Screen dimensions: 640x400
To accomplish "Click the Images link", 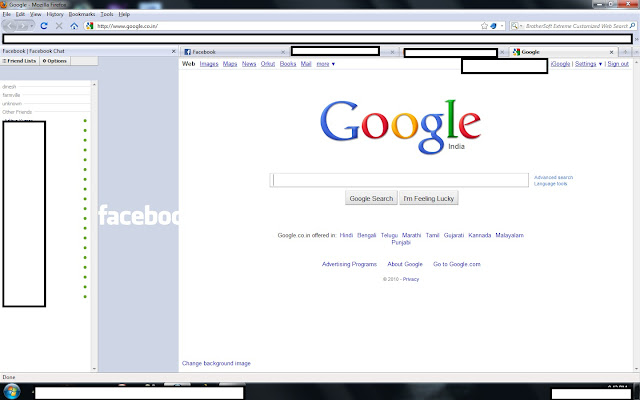I will [209, 64].
